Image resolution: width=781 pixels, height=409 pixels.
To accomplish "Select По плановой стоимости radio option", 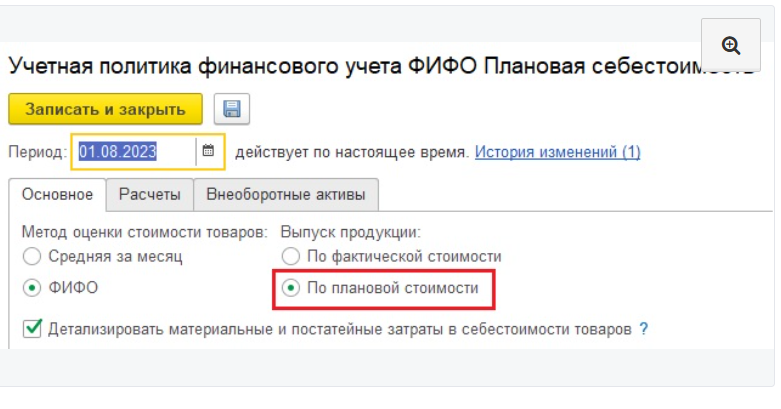I will [291, 288].
